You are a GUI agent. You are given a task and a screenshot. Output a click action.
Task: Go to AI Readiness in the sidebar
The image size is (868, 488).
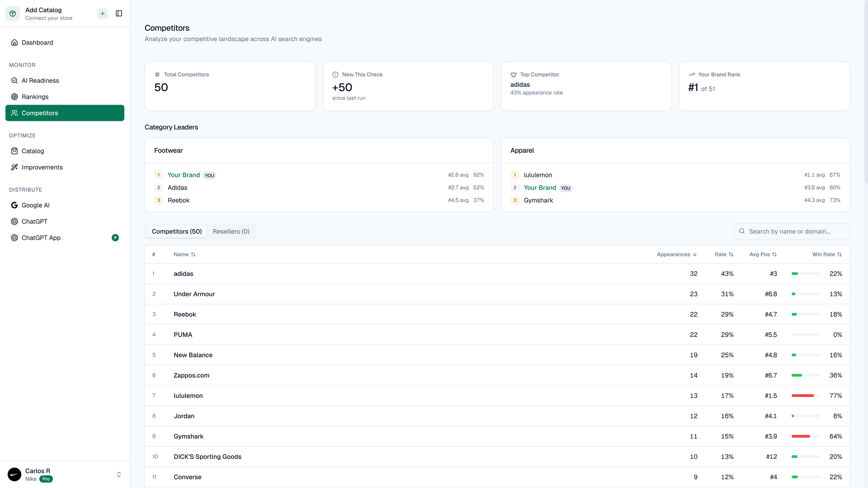(65, 81)
